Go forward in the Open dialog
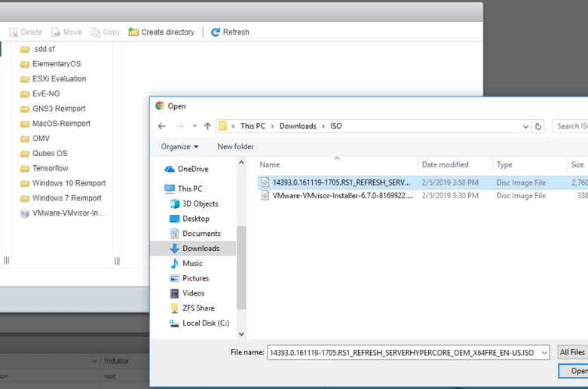This screenshot has width=588, height=389. [180, 126]
